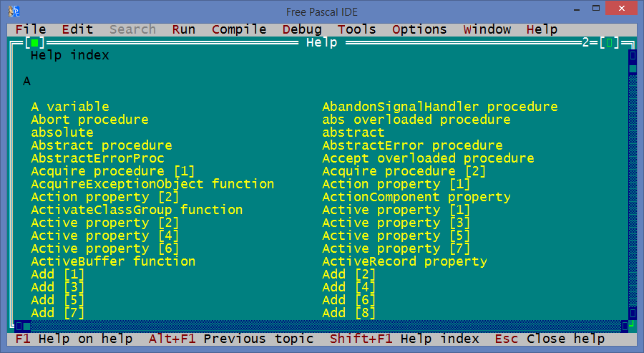Open the Compile menu
The image size is (644, 353).
tap(239, 29)
